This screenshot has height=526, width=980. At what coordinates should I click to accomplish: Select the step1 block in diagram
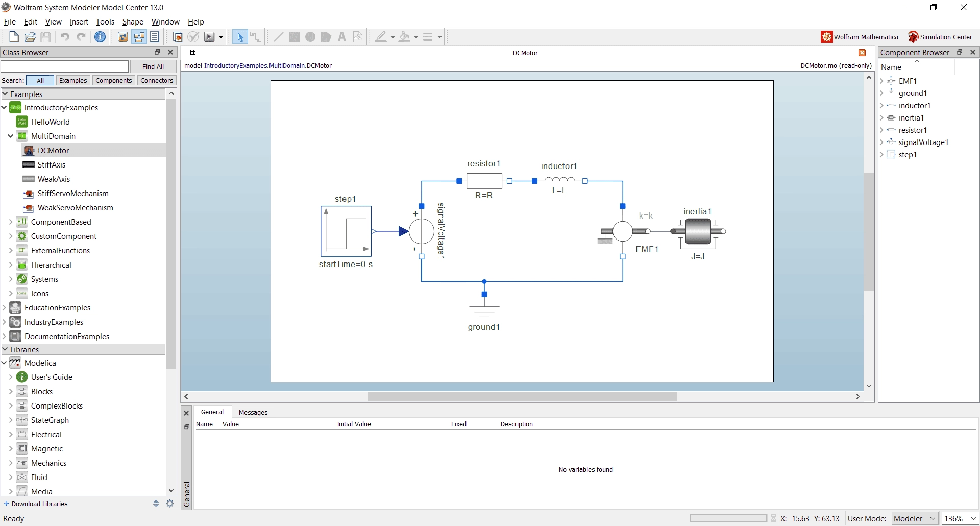click(346, 231)
